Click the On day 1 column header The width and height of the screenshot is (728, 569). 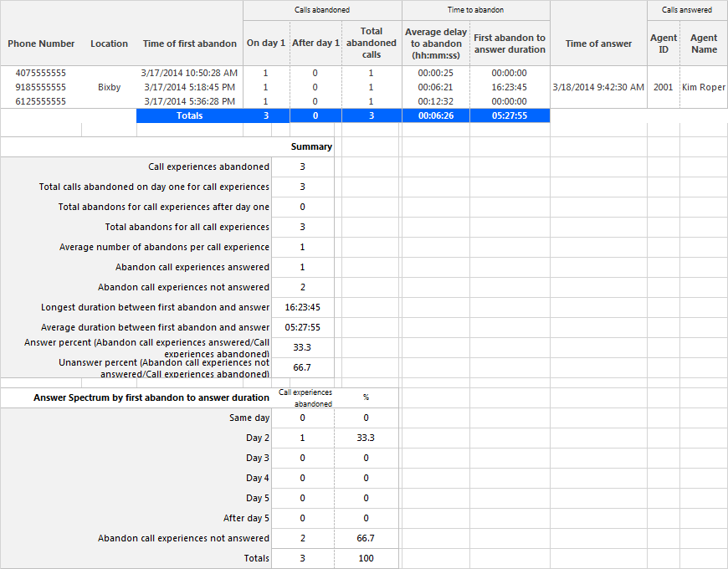pyautogui.click(x=266, y=43)
